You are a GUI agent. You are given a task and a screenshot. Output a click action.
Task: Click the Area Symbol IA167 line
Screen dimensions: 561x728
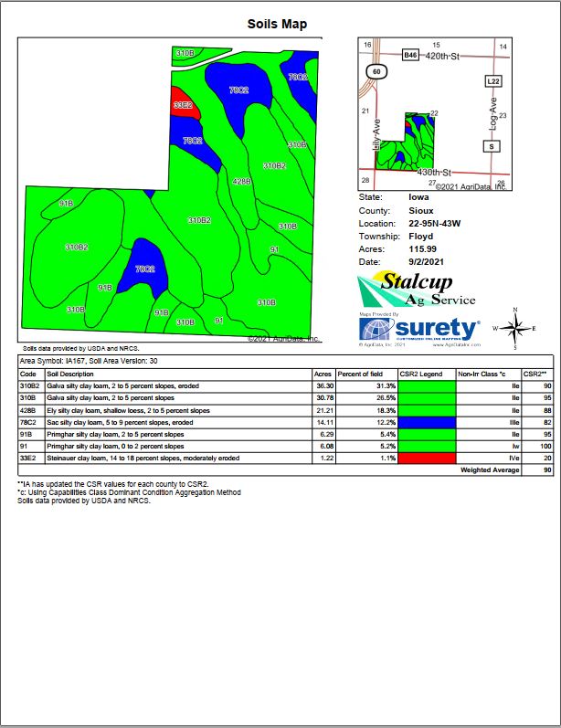coord(89,361)
